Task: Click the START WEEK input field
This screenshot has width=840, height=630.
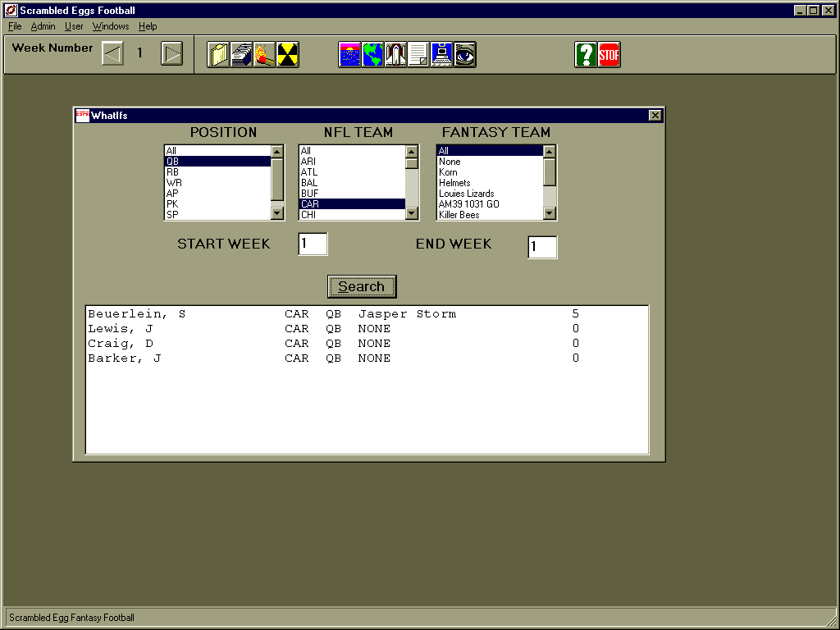Action: tap(313, 244)
